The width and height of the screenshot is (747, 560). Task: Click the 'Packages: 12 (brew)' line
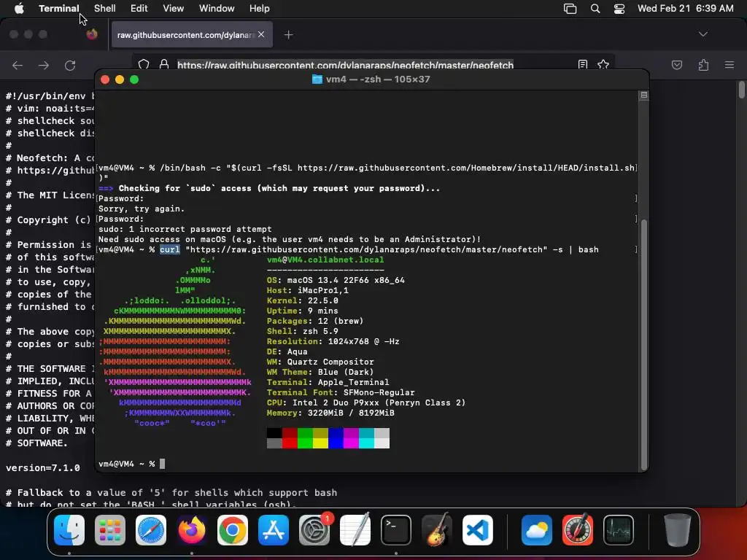(x=315, y=321)
